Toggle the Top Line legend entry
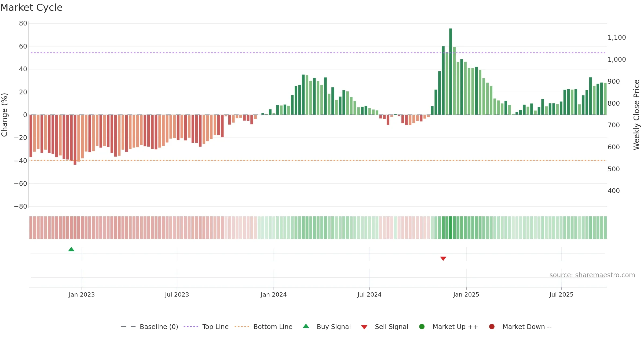The image size is (644, 362). pos(206,327)
